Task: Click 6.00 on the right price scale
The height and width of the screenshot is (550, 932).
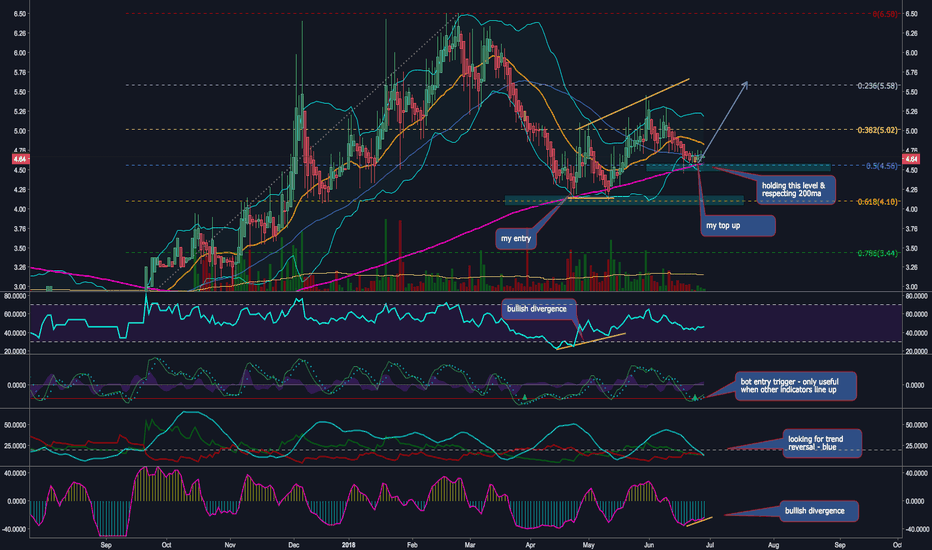Action: tap(911, 53)
